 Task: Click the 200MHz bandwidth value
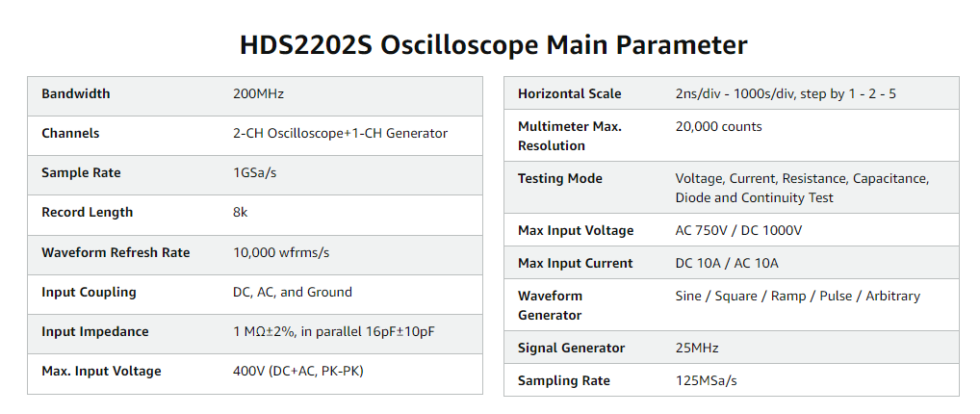click(x=258, y=94)
